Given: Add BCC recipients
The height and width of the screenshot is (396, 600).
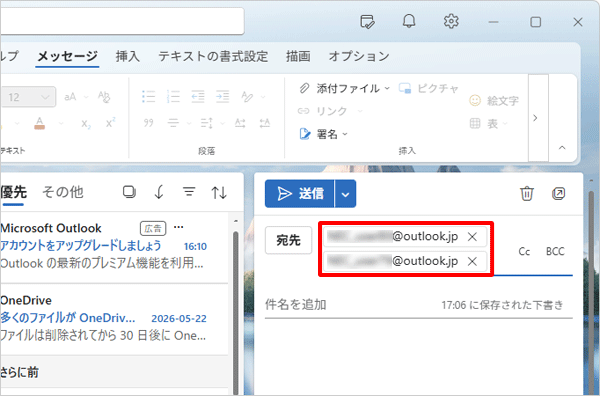Looking at the screenshot, I should 555,251.
